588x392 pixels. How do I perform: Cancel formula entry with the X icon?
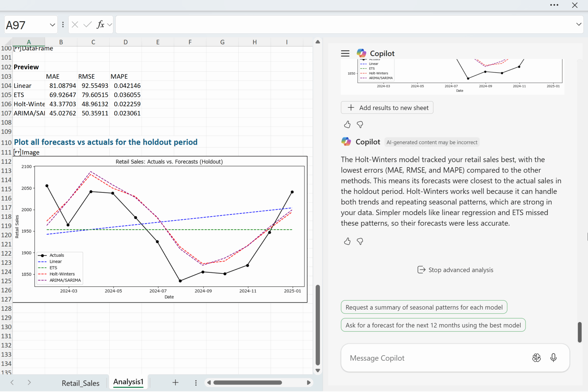point(75,25)
